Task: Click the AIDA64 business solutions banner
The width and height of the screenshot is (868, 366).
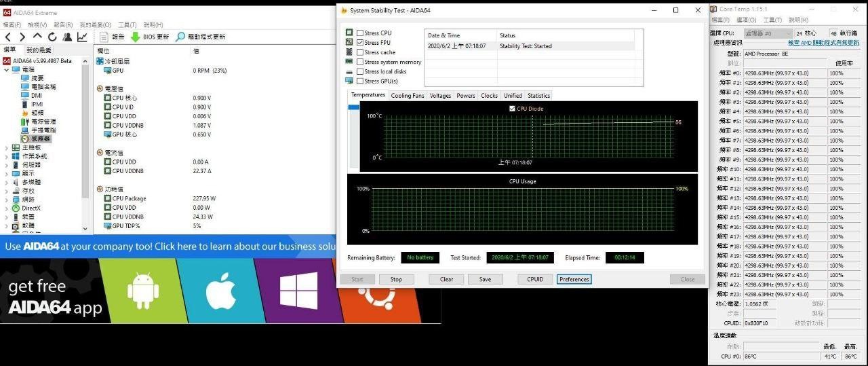Action: [168, 246]
